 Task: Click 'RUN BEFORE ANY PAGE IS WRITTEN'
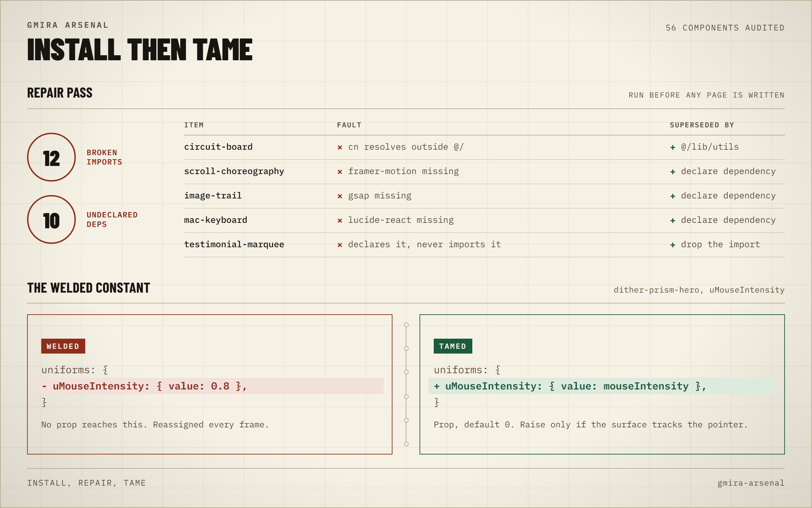[706, 95]
